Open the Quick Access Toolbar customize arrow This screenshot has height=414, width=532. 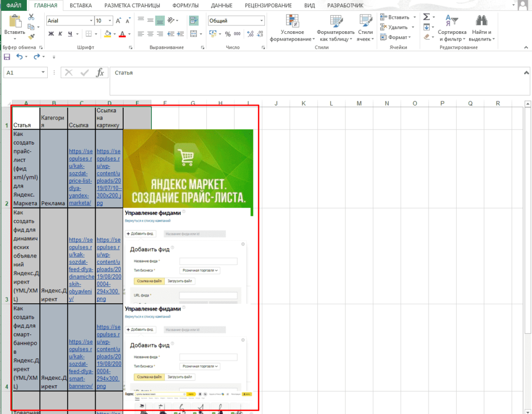tap(54, 57)
